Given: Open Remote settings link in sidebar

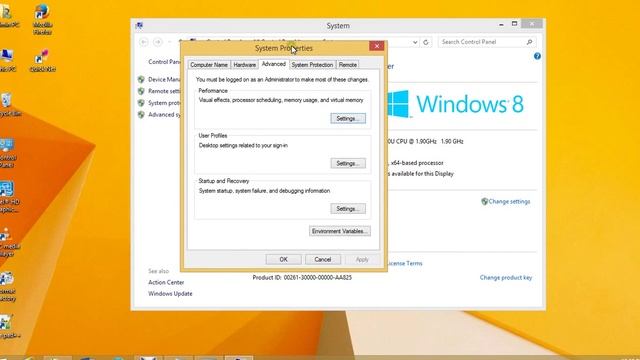Looking at the screenshot, I should coord(164,91).
